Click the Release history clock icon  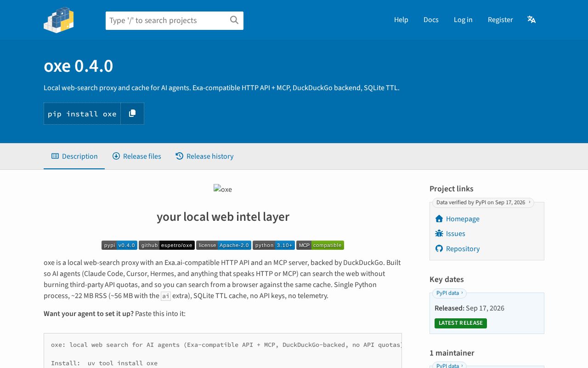[180, 156]
